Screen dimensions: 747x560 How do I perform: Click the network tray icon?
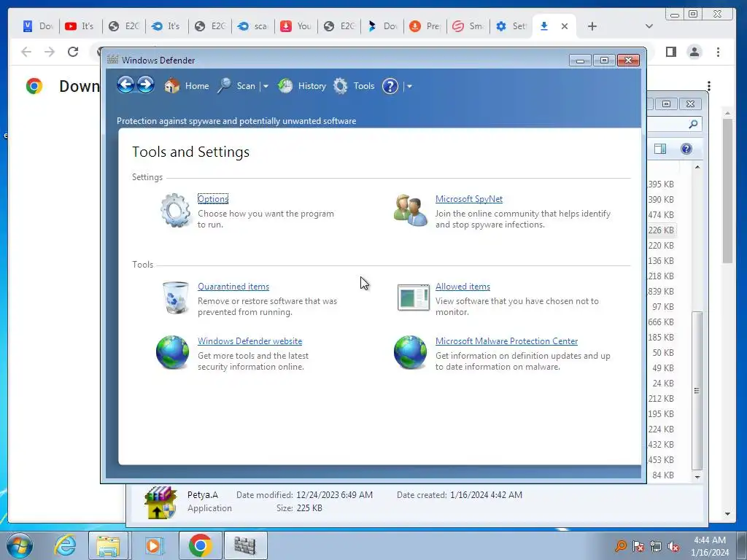click(656, 546)
